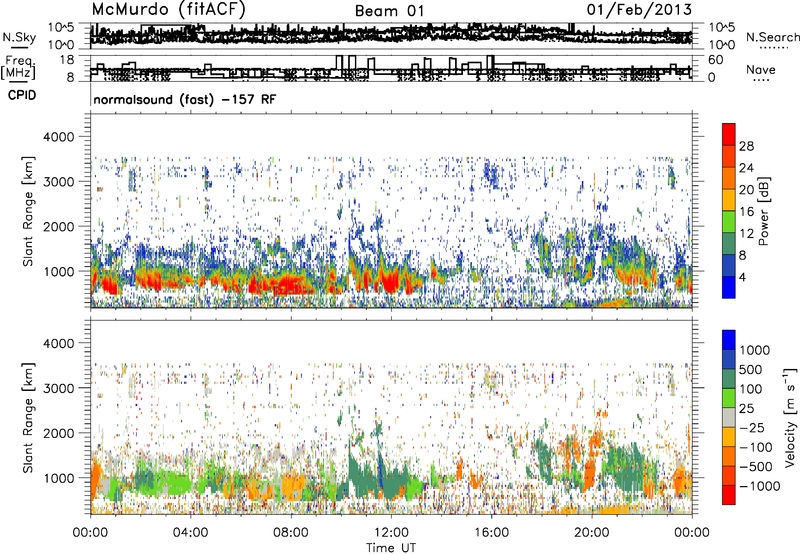Click the 'McMurdo (fitACF)' title text
Viewport: 800px width, 554px height.
click(168, 10)
